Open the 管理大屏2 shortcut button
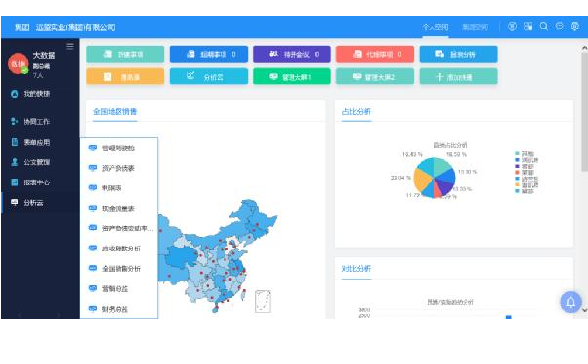This screenshot has width=588, height=364. [375, 77]
